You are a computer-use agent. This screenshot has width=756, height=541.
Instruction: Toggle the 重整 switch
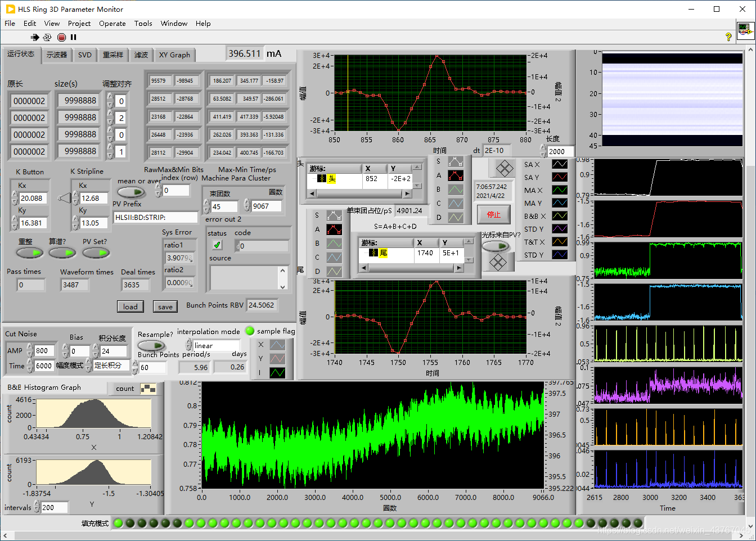(x=29, y=253)
